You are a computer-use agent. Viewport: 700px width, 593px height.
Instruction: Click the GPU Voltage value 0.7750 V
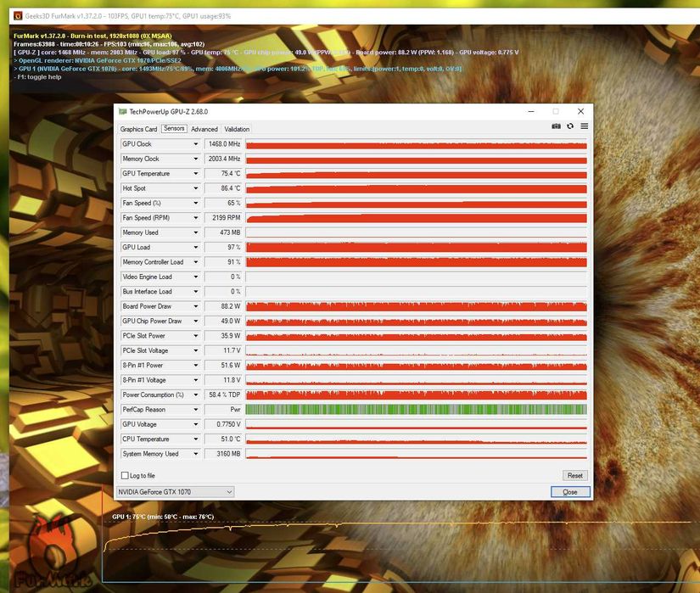(223, 424)
